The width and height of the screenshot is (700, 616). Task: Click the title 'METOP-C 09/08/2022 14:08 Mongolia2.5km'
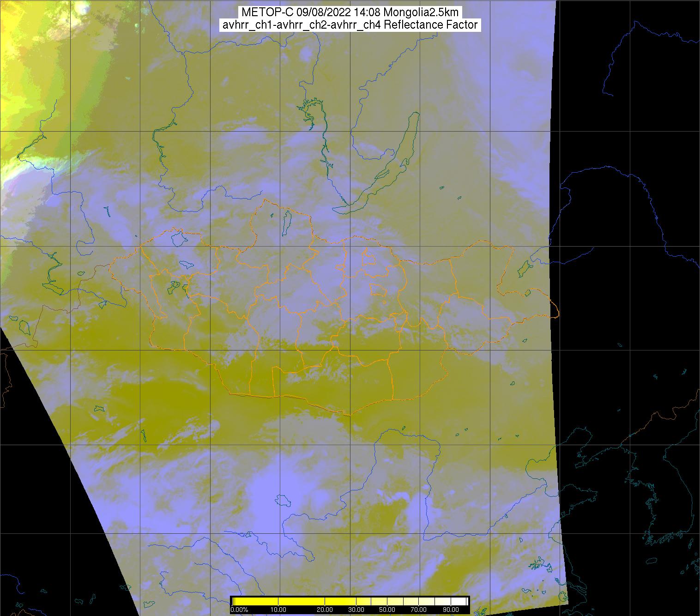click(350, 12)
